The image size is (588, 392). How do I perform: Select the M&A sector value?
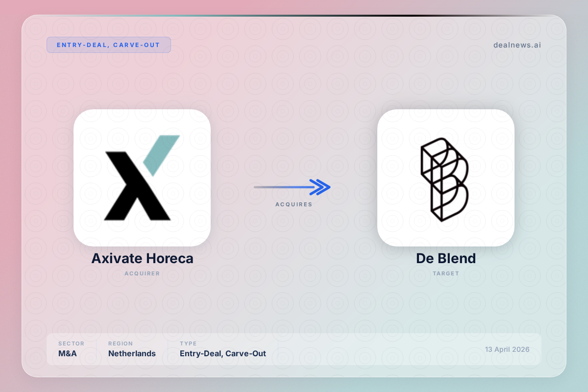pyautogui.click(x=68, y=353)
